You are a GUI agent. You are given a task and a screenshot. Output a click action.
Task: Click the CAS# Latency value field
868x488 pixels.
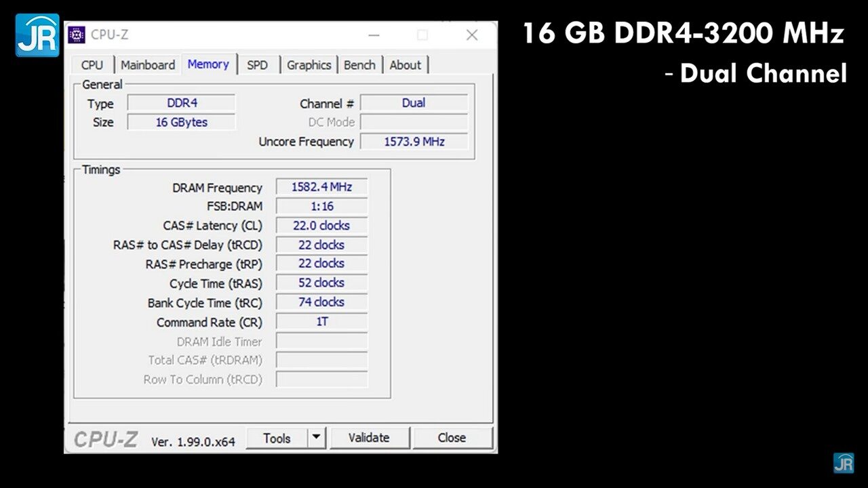coord(321,226)
